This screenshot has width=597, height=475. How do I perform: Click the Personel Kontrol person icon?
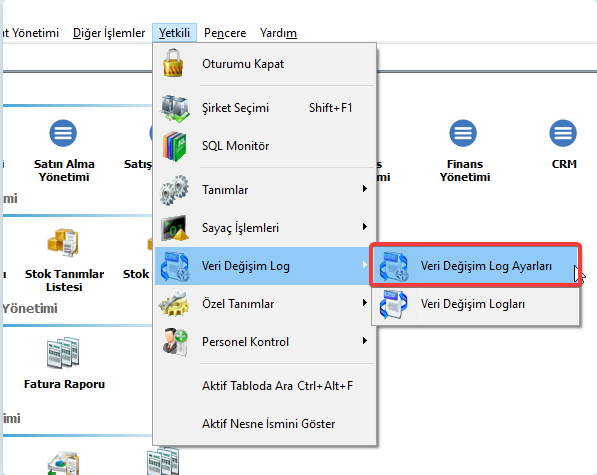tap(175, 342)
